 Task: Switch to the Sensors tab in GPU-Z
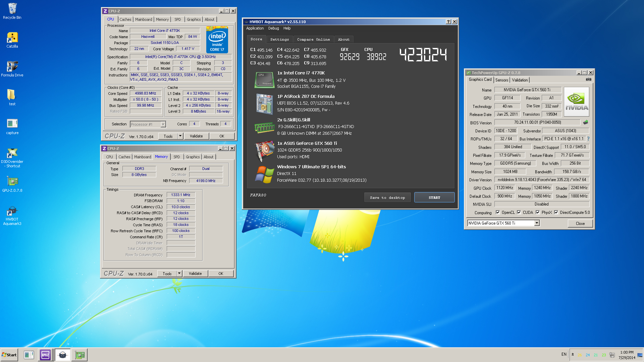tap(502, 80)
